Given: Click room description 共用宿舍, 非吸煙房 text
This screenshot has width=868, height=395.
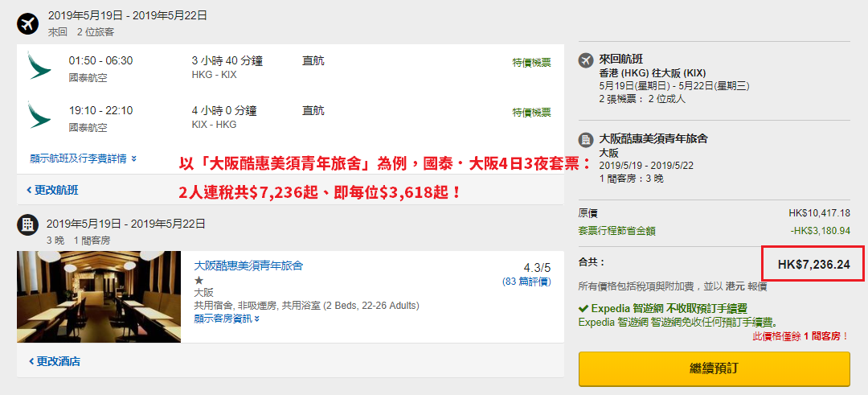Looking at the screenshot, I should point(307,305).
